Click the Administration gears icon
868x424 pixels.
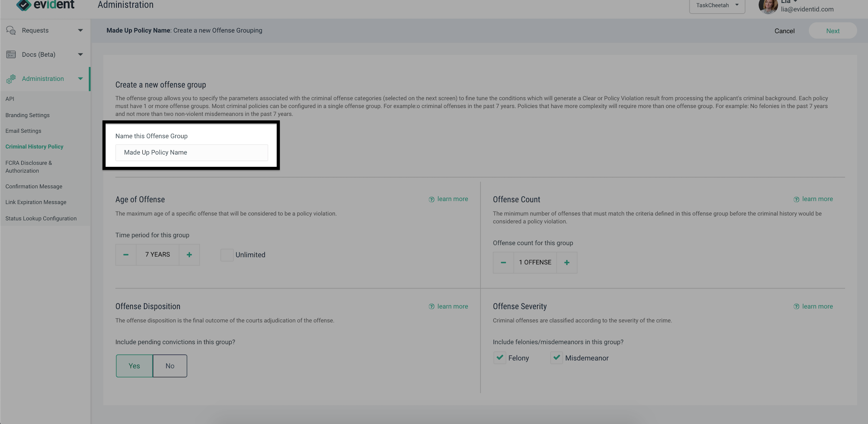click(x=11, y=79)
